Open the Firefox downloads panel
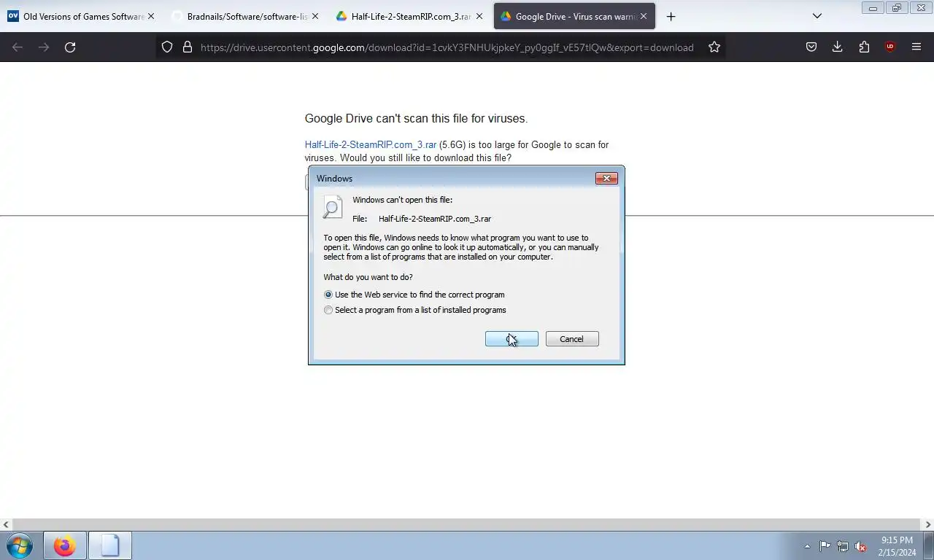Image resolution: width=934 pixels, height=560 pixels. point(838,47)
